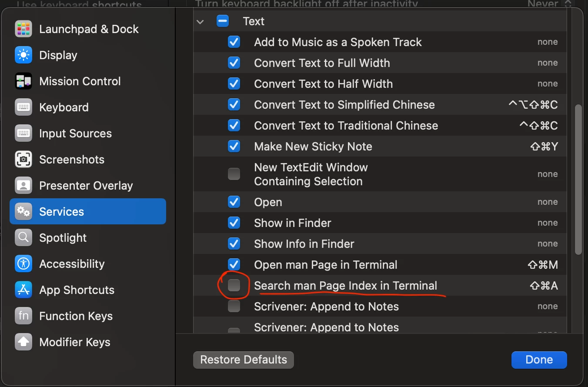
Task: Open keyboard backlight inactivity dropdown
Action: [x=567, y=4]
